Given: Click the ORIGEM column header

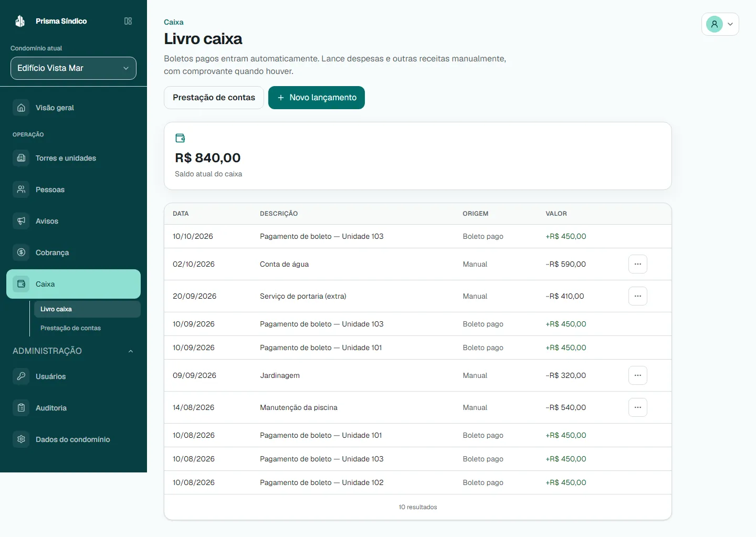Looking at the screenshot, I should pos(476,214).
